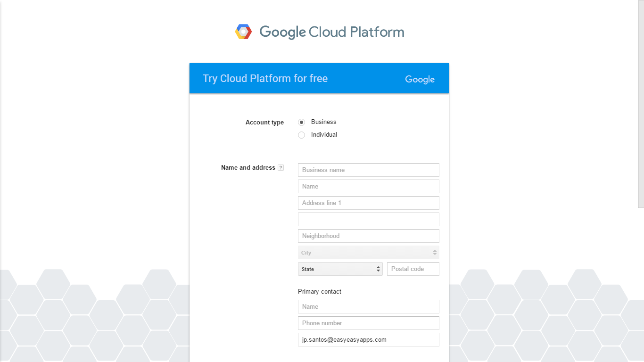Expand the State dropdown
This screenshot has height=362, width=644.
pyautogui.click(x=340, y=269)
